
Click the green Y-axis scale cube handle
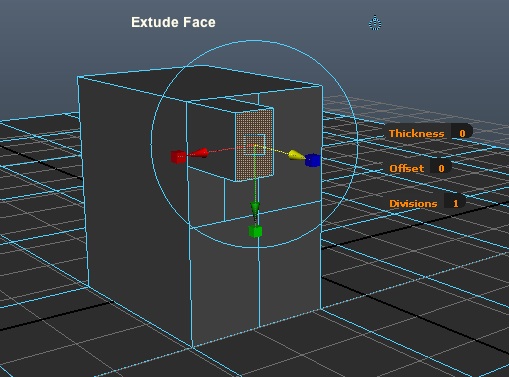tap(255, 231)
